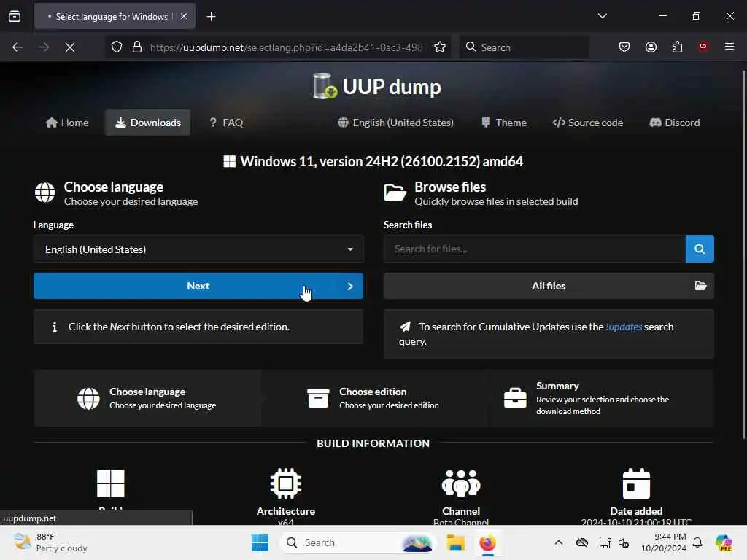Close the Select language for Windows tab
Image resolution: width=747 pixels, height=560 pixels.
coord(184,16)
